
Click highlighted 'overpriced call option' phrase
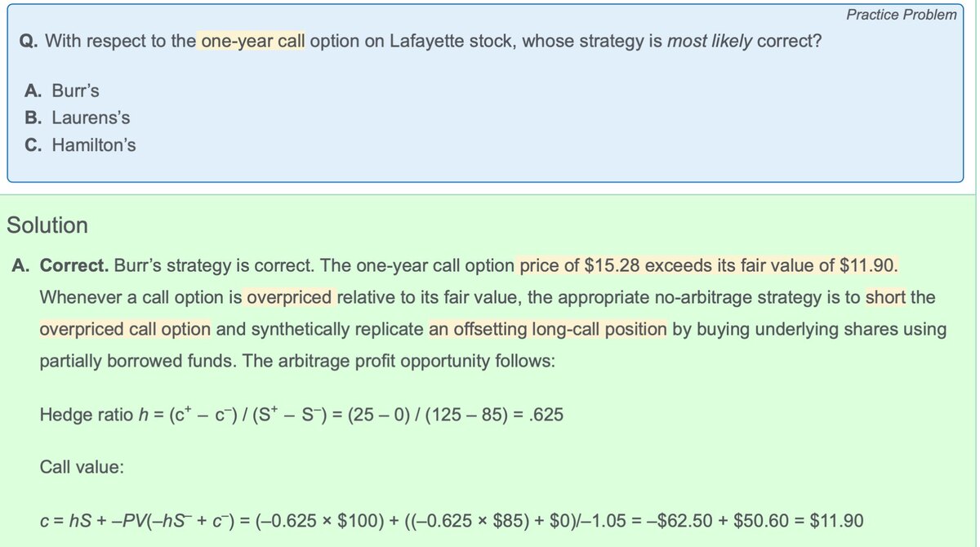125,329
